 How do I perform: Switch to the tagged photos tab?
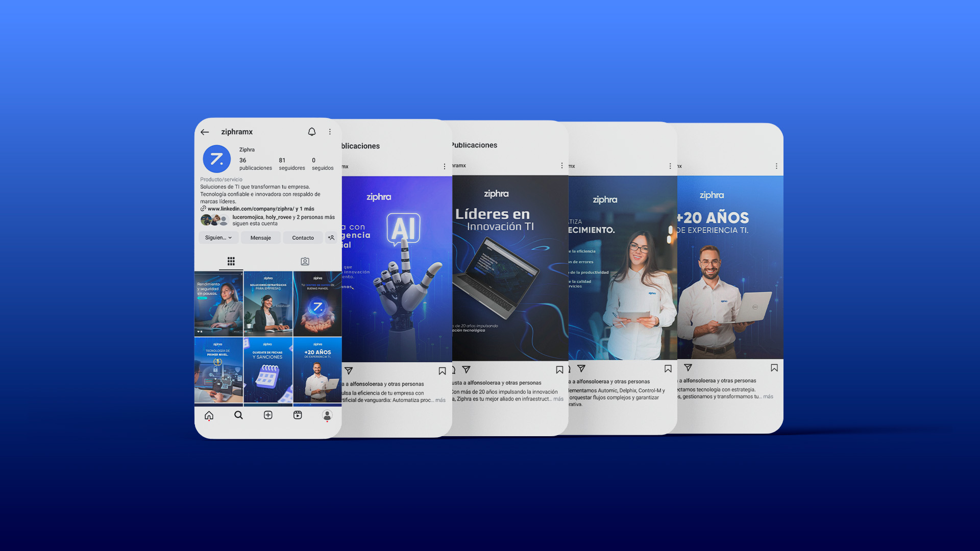click(305, 262)
